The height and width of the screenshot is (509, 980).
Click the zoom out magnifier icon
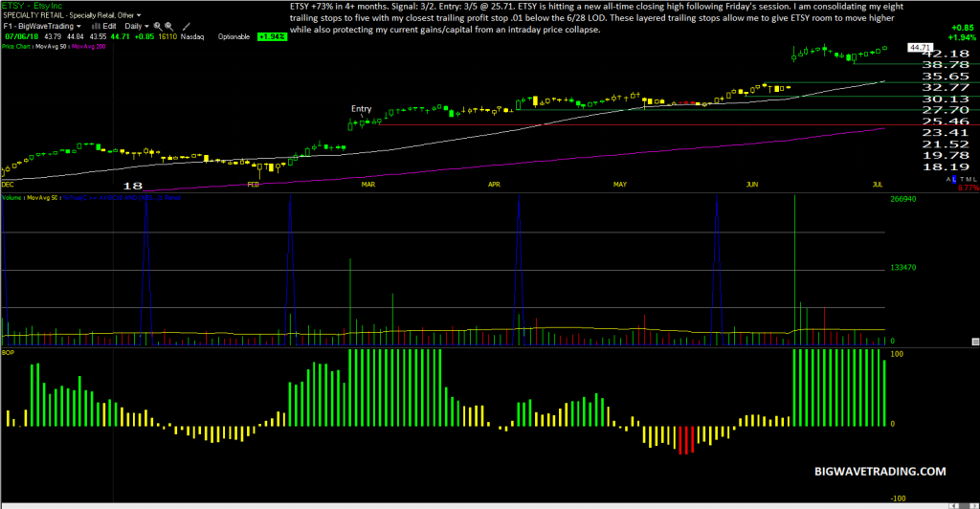pyautogui.click(x=169, y=26)
